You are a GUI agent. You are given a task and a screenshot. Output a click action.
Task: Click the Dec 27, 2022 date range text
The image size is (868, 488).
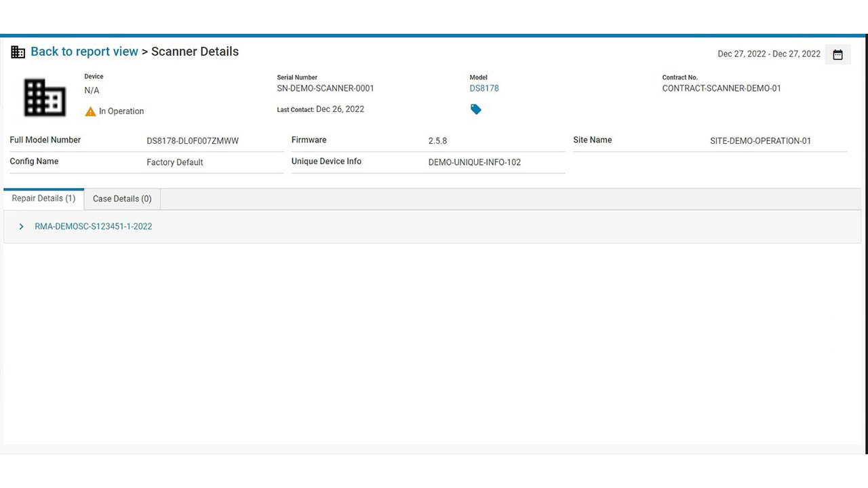[769, 54]
